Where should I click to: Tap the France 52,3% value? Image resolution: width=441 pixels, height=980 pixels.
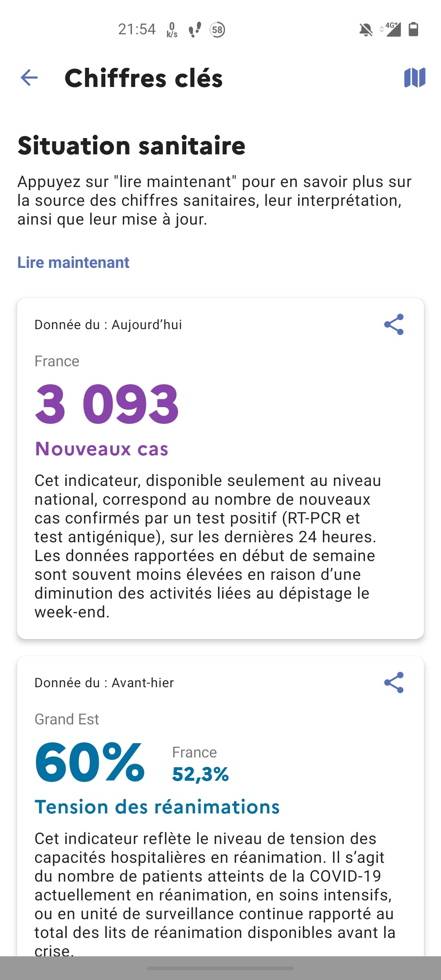(200, 774)
